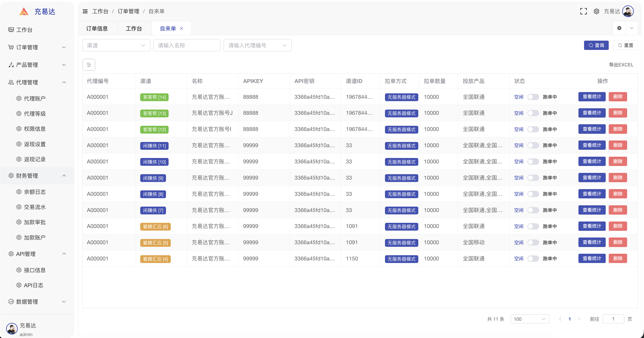Click 订单管理 in the breadcrumb

pos(129,11)
